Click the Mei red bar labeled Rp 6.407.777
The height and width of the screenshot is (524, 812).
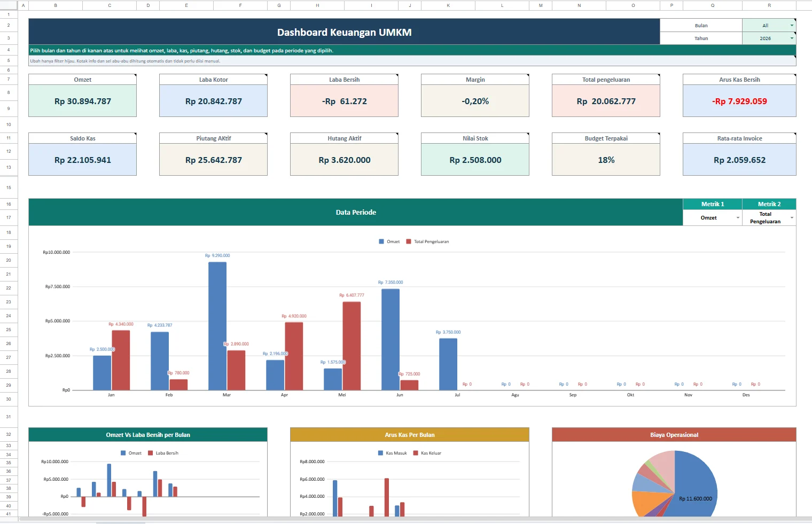pyautogui.click(x=352, y=346)
